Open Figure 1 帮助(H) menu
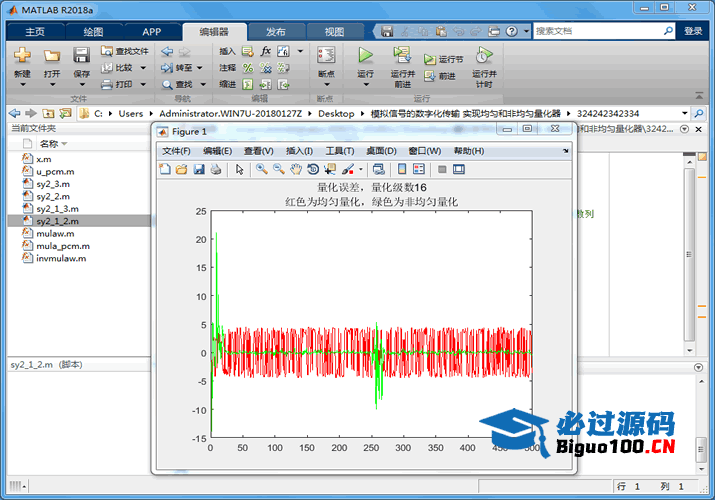Screen dimensions: 715x500 click(x=469, y=151)
